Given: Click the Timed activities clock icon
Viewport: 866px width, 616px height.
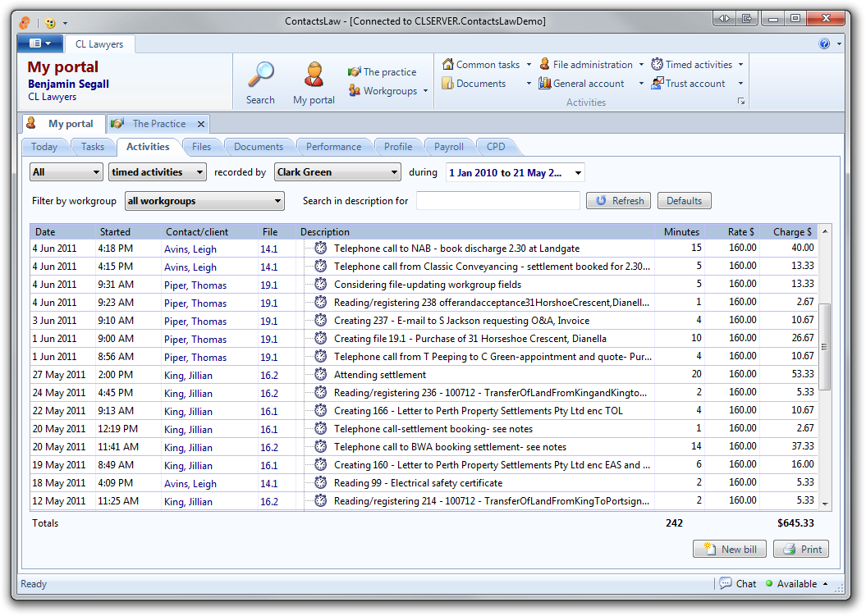Looking at the screenshot, I should (x=657, y=65).
